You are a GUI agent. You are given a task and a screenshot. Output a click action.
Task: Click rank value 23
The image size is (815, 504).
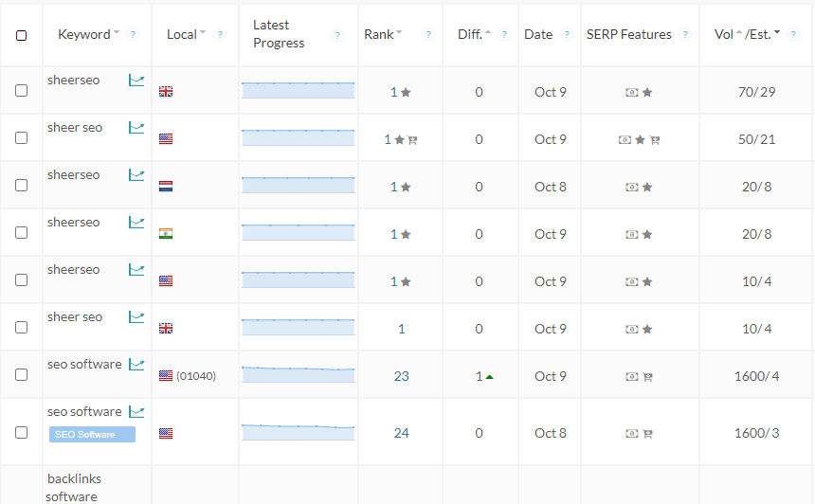click(401, 376)
